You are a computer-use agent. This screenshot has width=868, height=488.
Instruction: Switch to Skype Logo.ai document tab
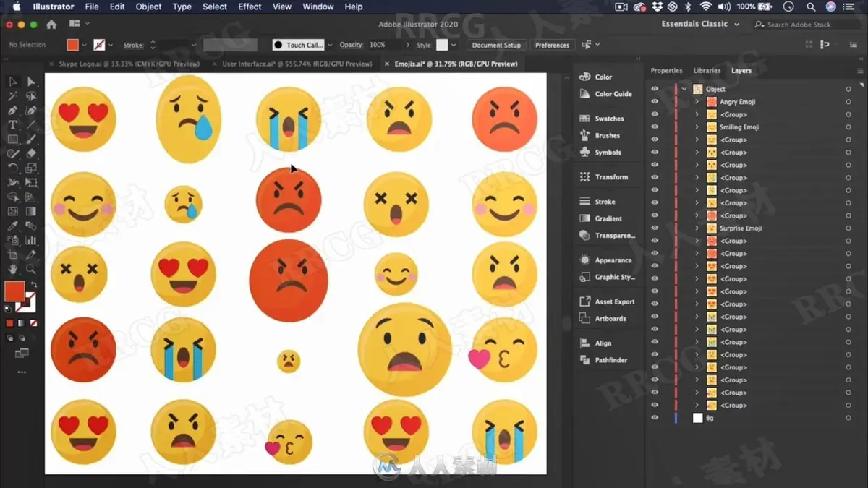point(129,64)
